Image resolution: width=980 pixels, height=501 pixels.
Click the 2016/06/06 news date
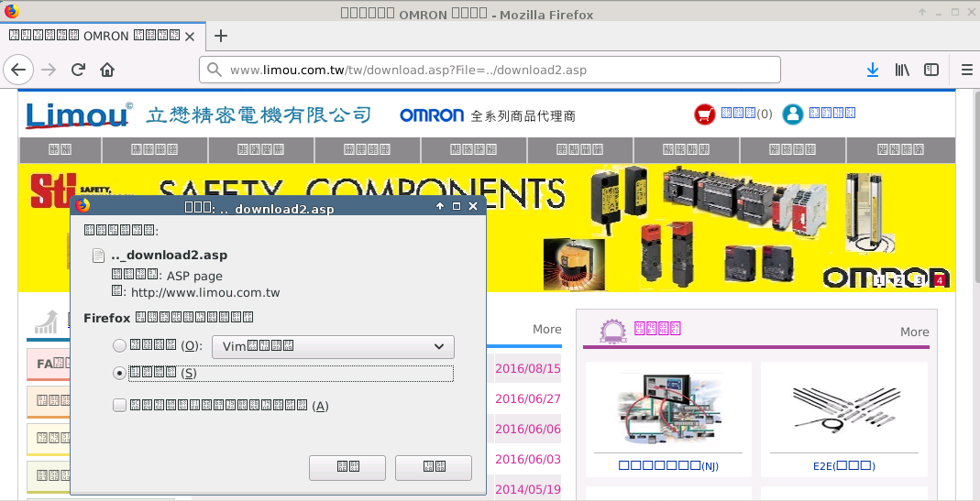[527, 430]
